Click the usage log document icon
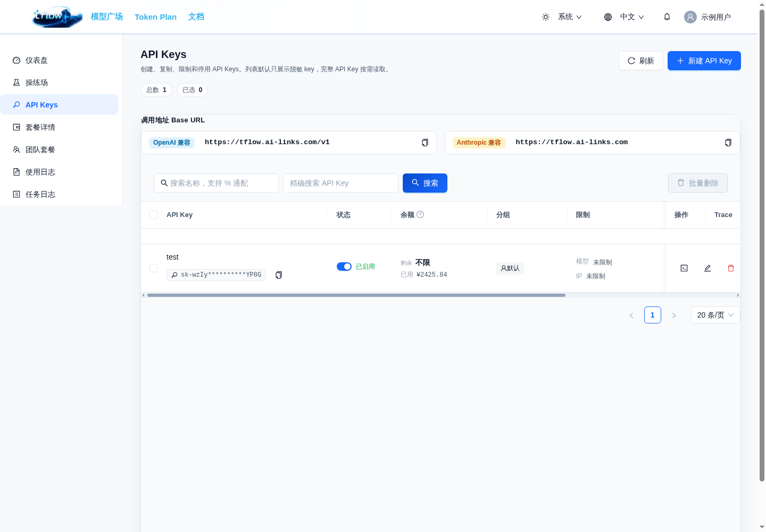Image resolution: width=766 pixels, height=532 pixels. 16,172
